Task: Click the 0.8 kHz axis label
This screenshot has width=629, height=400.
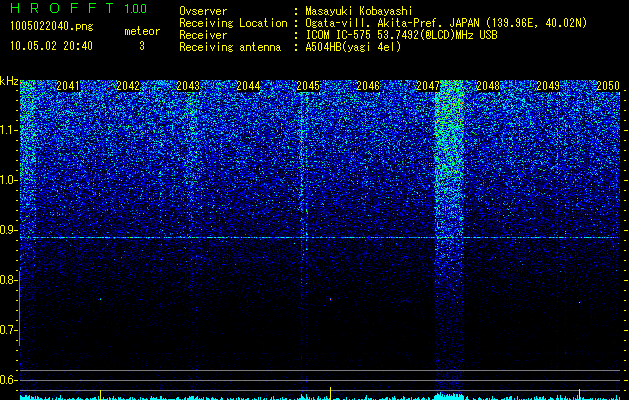Action: [x=7, y=280]
